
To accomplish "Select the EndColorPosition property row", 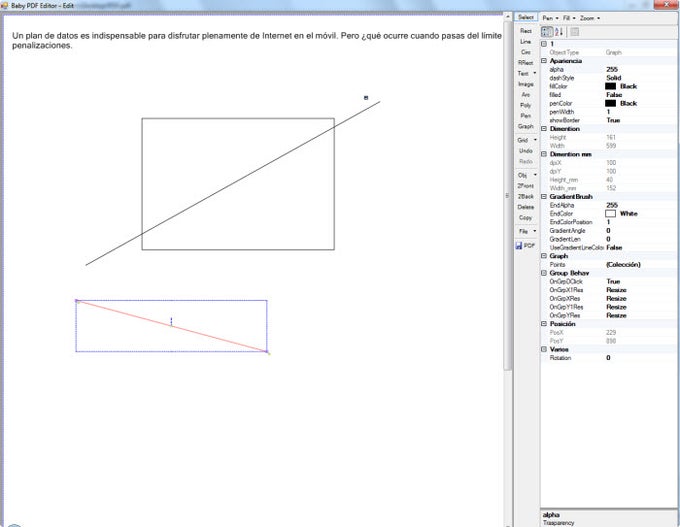I will (x=609, y=222).
